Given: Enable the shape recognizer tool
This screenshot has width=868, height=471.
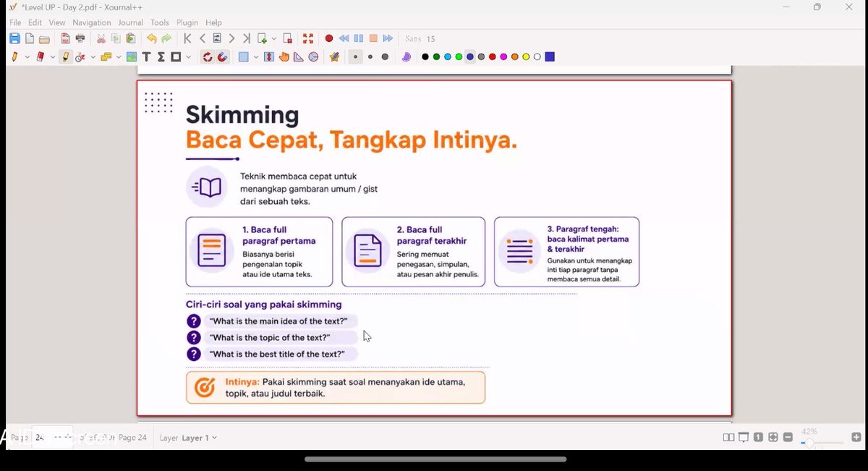Looking at the screenshot, I should coord(80,56).
